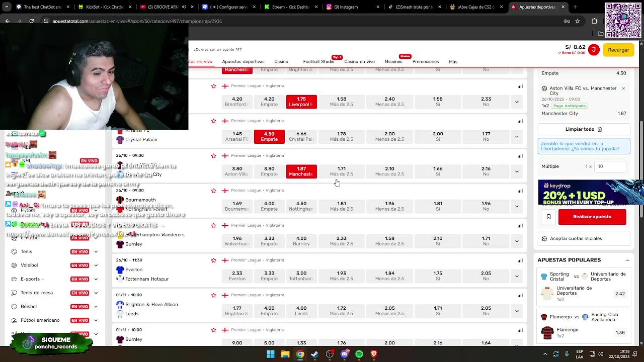Place the bet with Realizar apuesta

pyautogui.click(x=592, y=217)
